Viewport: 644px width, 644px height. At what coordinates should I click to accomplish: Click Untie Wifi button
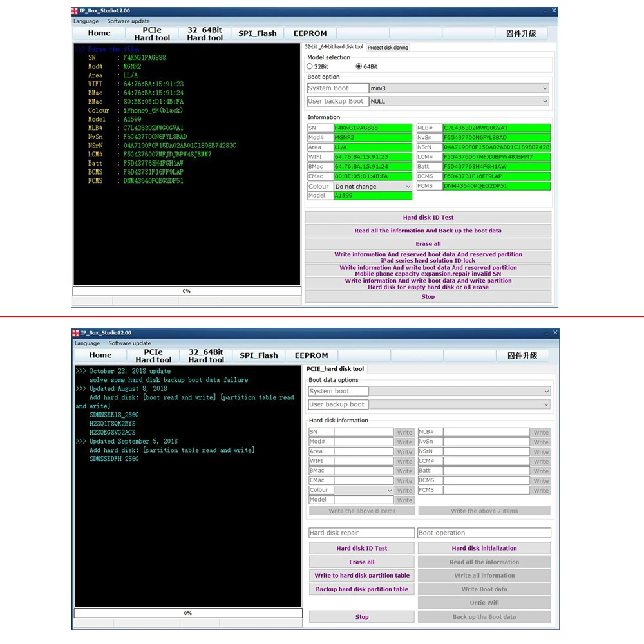484,603
